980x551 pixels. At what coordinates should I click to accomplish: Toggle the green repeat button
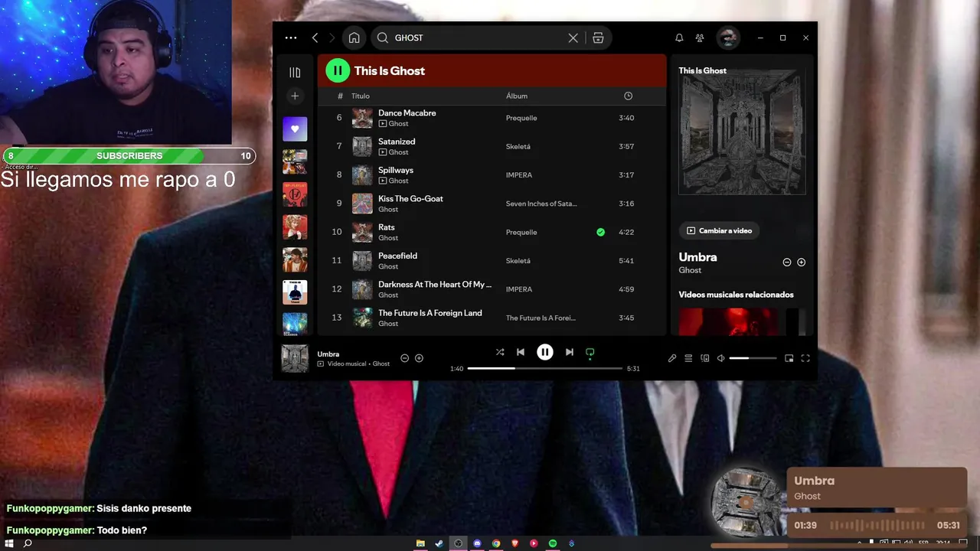pos(590,352)
